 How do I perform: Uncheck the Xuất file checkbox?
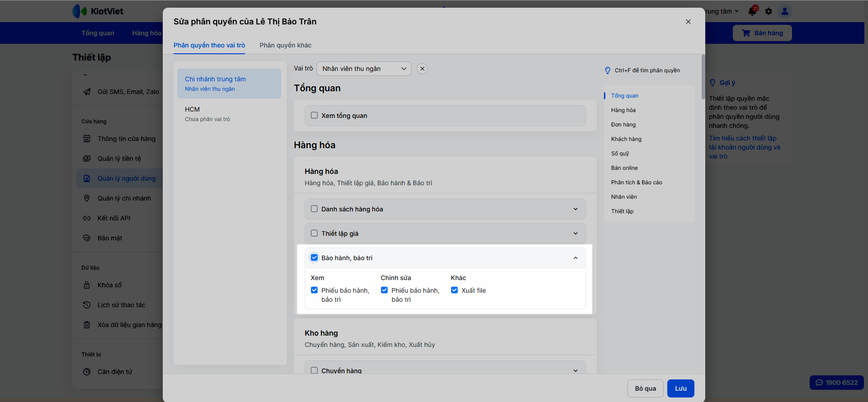click(454, 290)
